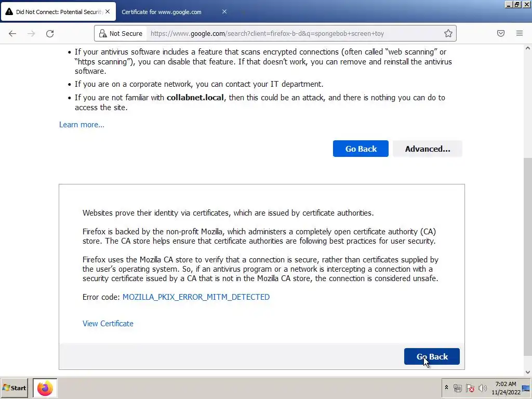Close the Did Not Connect tab

[108, 11]
